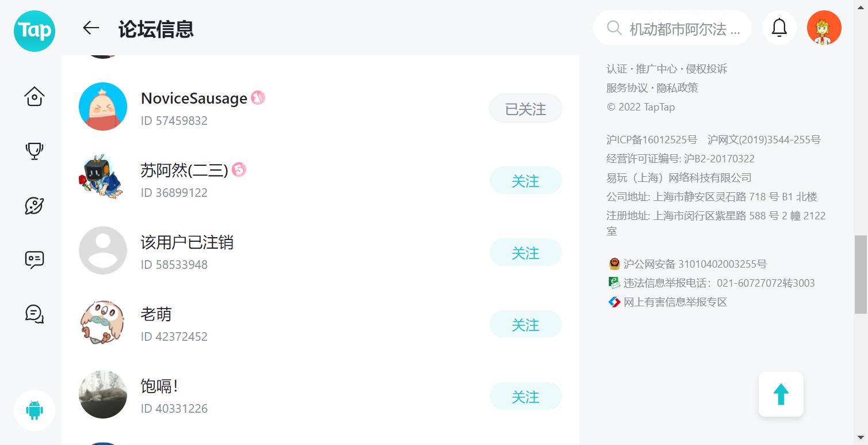Click the search box 机动都市阿尔法
Viewport: 868px width, 445px height.
coord(672,28)
